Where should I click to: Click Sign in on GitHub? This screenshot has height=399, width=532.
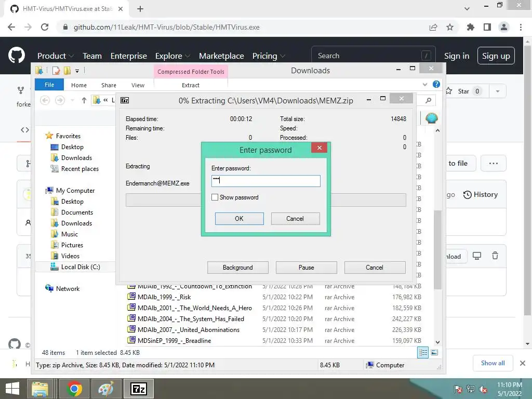coord(457,56)
